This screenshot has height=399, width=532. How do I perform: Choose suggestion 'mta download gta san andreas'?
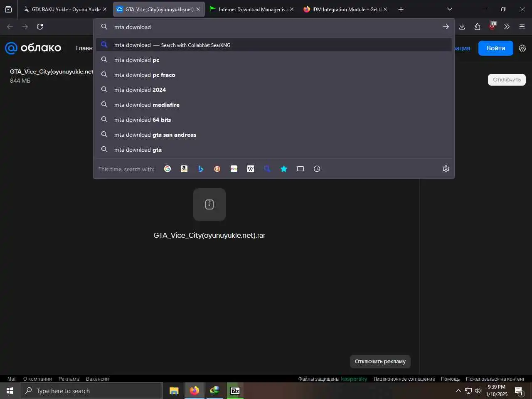[274, 135]
